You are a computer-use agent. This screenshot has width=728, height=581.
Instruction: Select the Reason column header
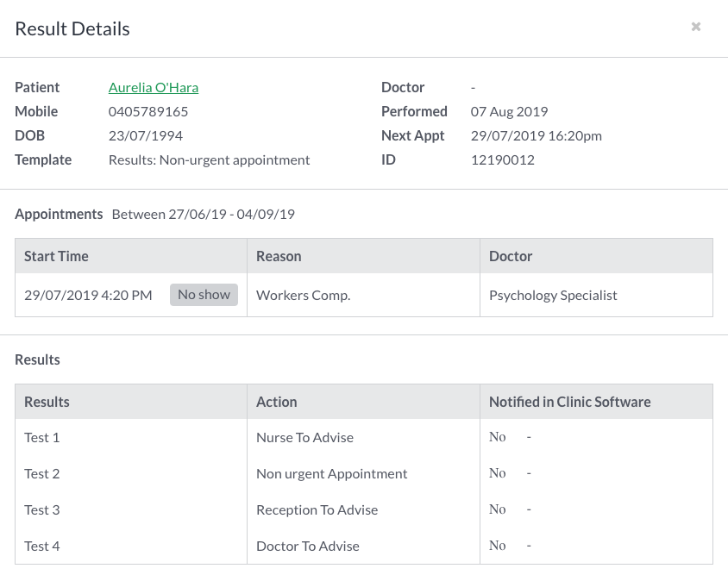pyautogui.click(x=363, y=256)
